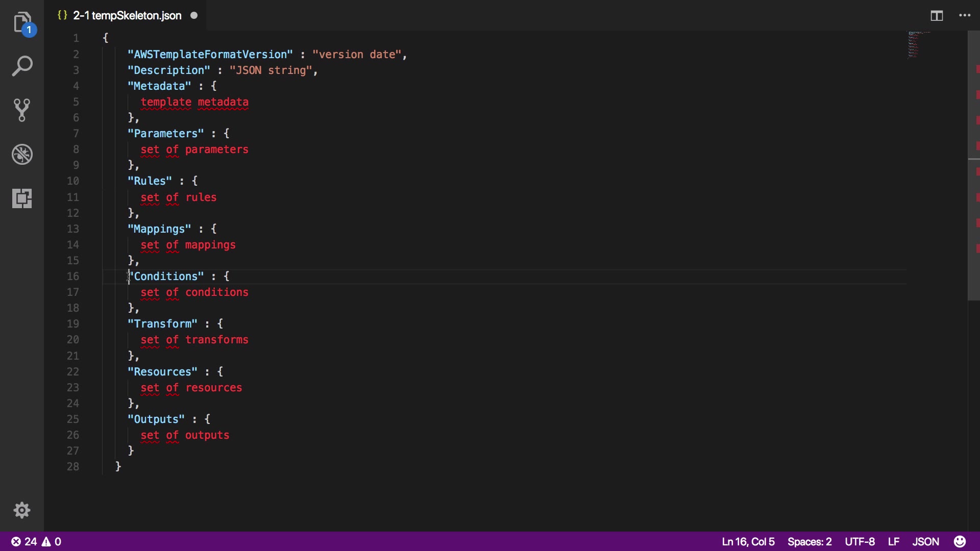This screenshot has height=551, width=980.
Task: Click the feedback smiley icon
Action: coord(960,541)
